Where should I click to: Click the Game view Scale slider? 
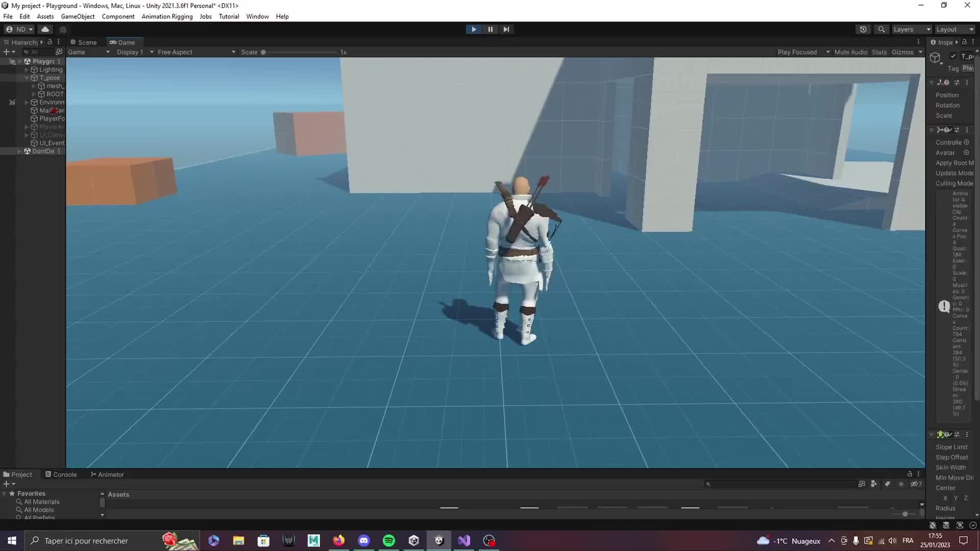pos(301,52)
